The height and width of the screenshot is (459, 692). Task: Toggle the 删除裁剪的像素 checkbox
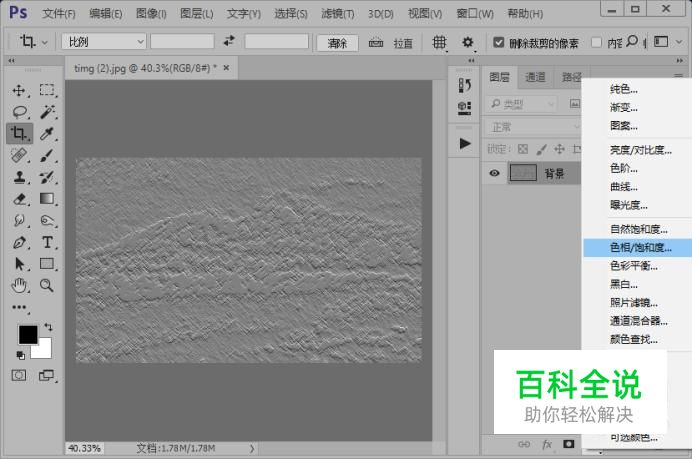point(499,43)
